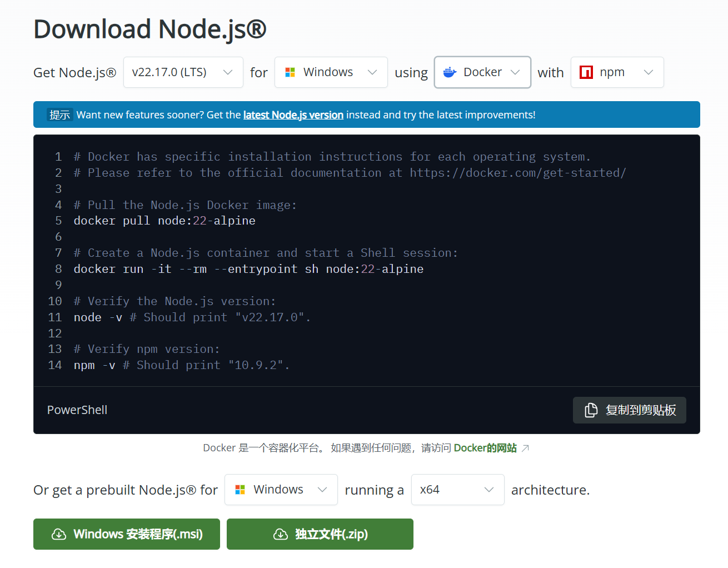Expand the Docker installation method dropdown

482,72
